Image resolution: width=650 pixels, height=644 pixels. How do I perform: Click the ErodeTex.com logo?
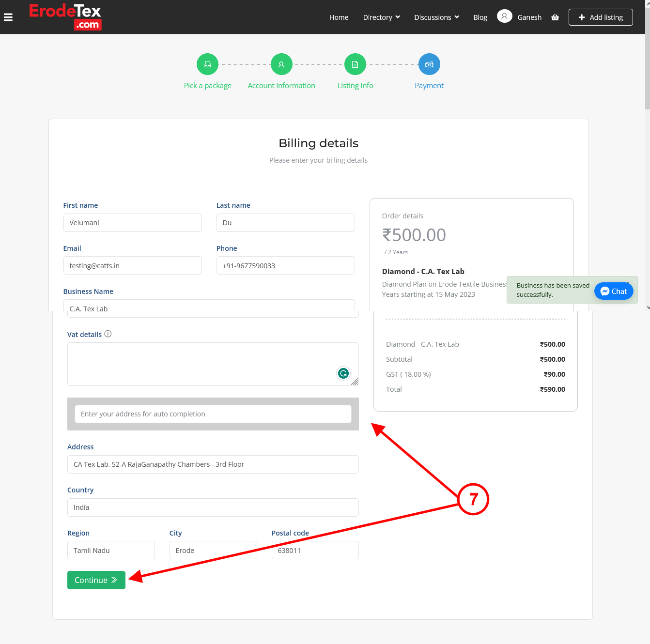65,17
